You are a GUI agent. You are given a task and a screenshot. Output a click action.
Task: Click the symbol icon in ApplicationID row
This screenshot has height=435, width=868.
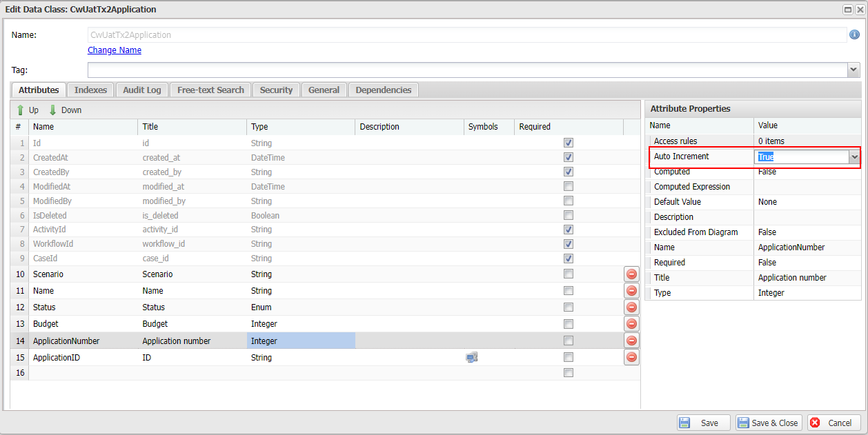point(472,357)
